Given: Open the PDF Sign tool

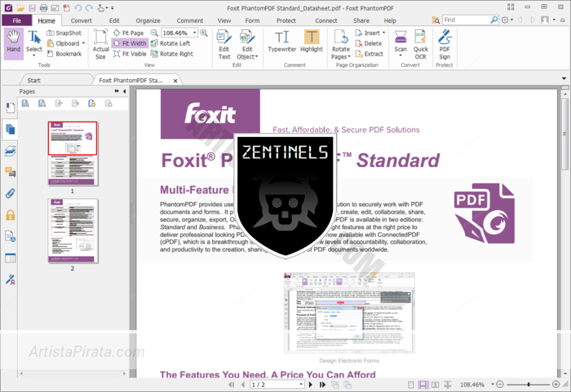Looking at the screenshot, I should click(x=445, y=42).
